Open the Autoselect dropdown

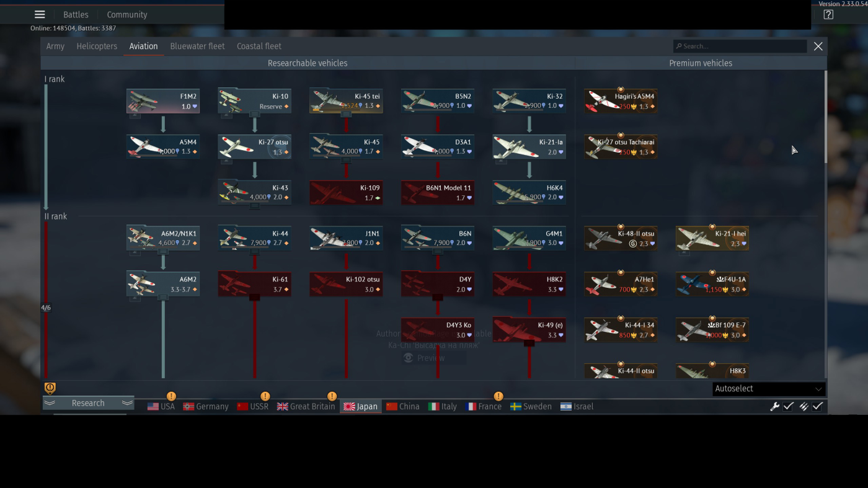pyautogui.click(x=769, y=389)
